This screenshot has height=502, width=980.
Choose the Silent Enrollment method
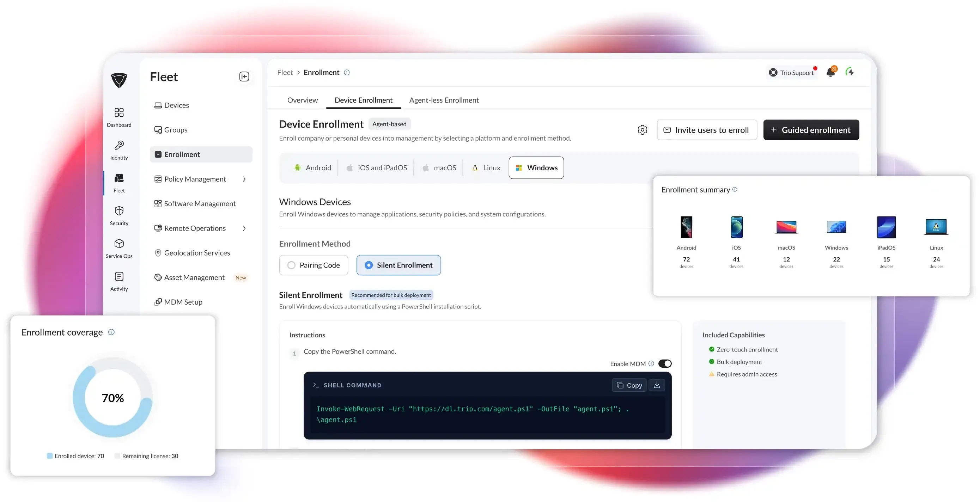(398, 265)
